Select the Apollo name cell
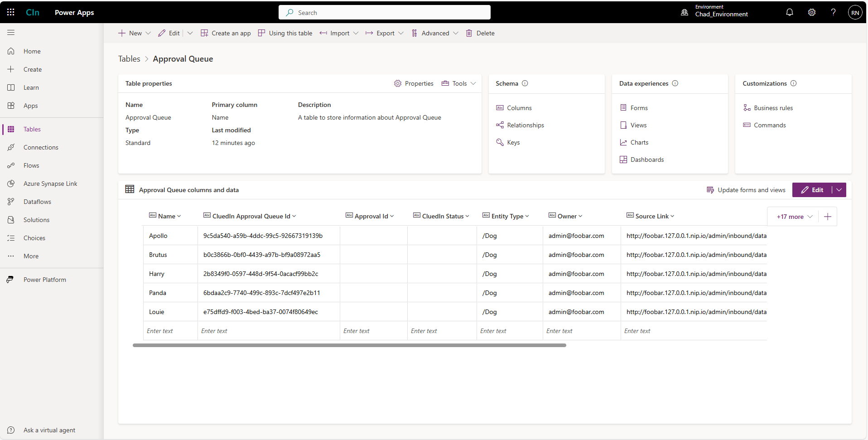 [x=170, y=236]
